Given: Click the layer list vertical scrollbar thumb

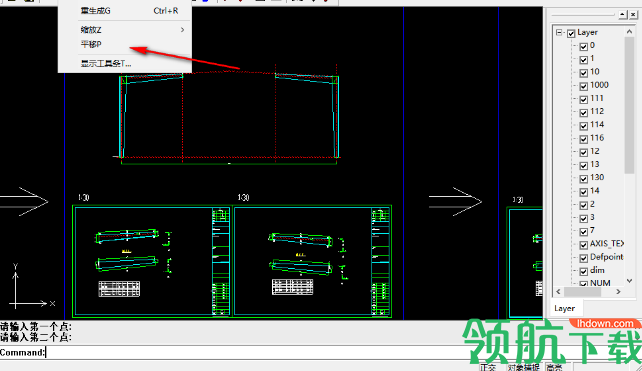Looking at the screenshot, I should click(x=629, y=105).
